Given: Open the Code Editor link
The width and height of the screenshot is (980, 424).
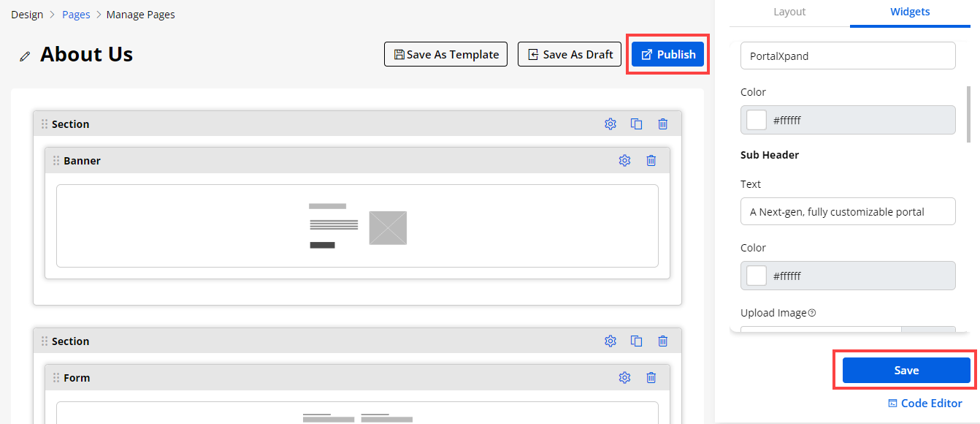Looking at the screenshot, I should pos(925,404).
